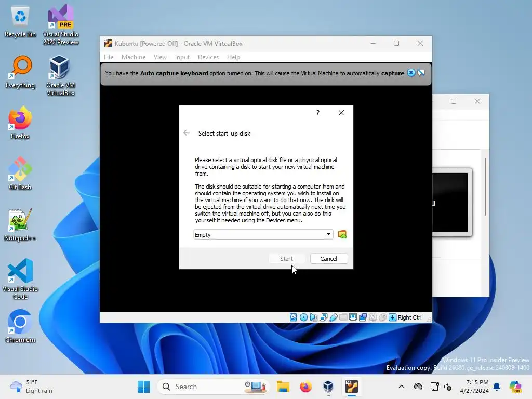
Task: Select Oracle VM VirtualBox desktop icon
Action: [60, 76]
